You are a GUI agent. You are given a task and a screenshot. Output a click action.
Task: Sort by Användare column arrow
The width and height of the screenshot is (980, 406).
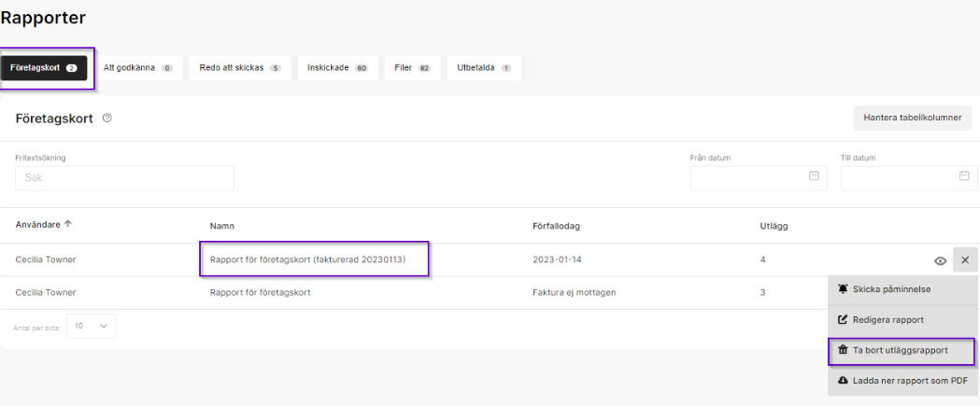point(68,224)
